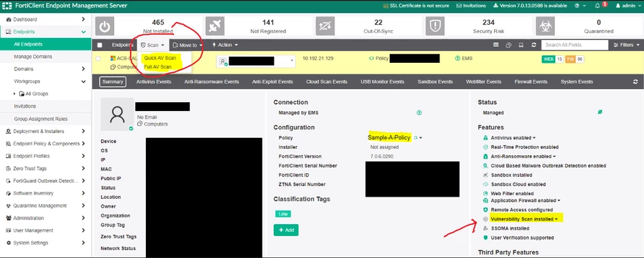
Task: Click the monitor view icon in toolbar
Action: (521, 45)
